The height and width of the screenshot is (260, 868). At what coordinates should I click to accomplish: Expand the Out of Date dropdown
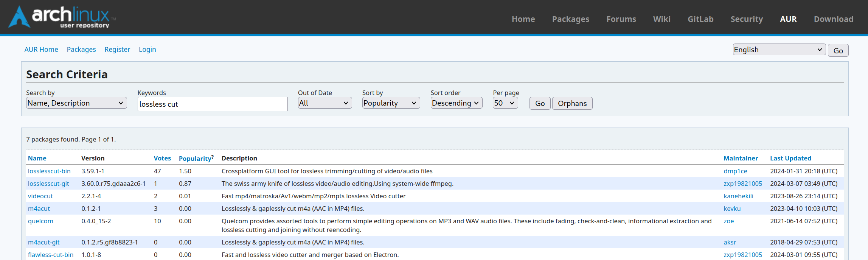325,103
